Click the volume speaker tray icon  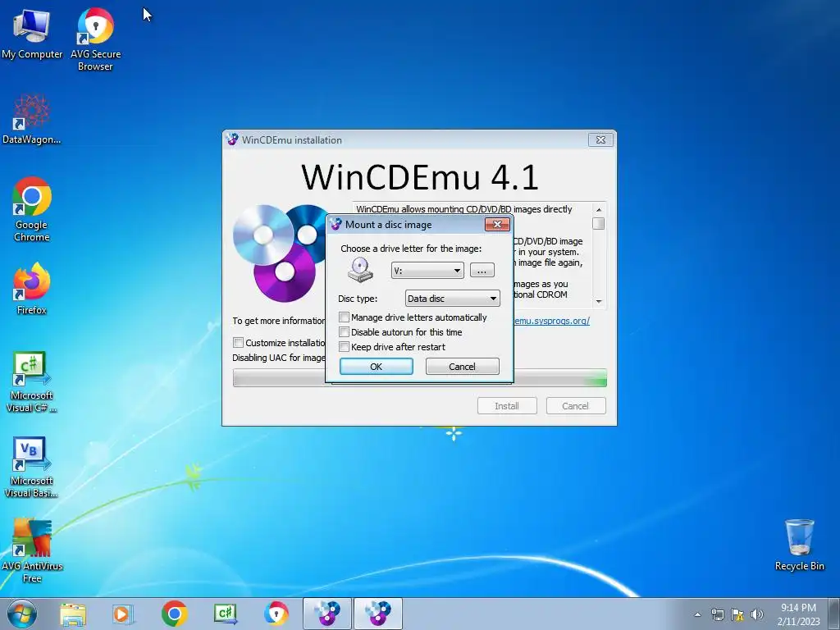[757, 614]
